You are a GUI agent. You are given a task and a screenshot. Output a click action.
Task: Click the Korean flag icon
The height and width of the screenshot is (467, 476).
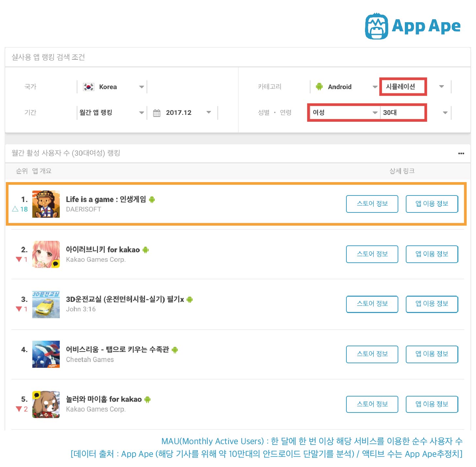tap(88, 87)
